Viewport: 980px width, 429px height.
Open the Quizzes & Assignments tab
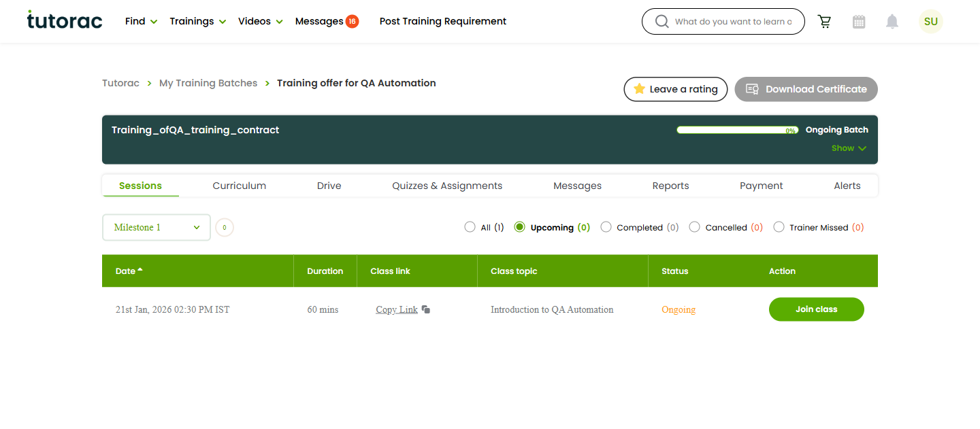click(x=447, y=186)
